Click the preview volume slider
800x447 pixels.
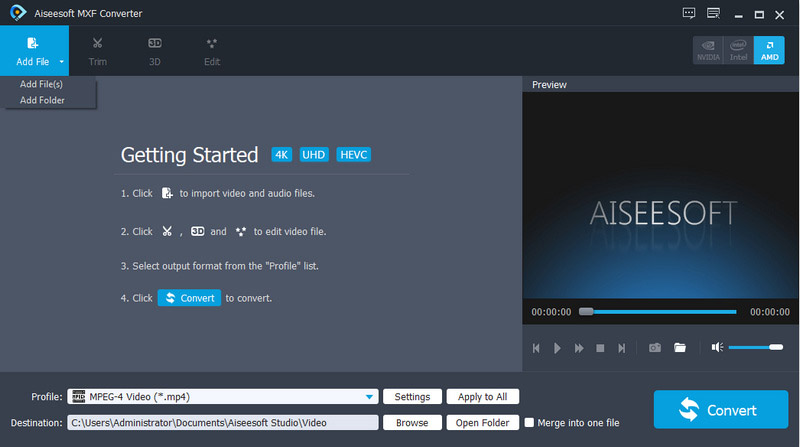coord(756,347)
